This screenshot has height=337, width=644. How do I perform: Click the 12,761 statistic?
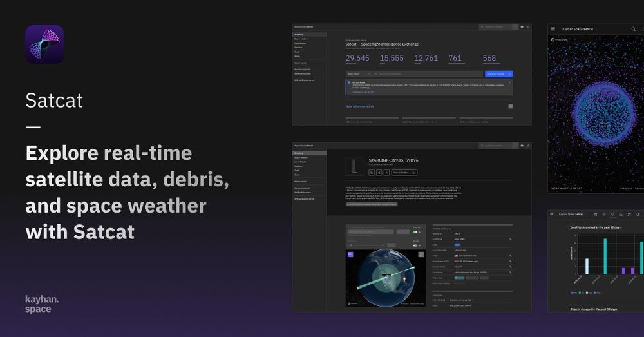(426, 59)
